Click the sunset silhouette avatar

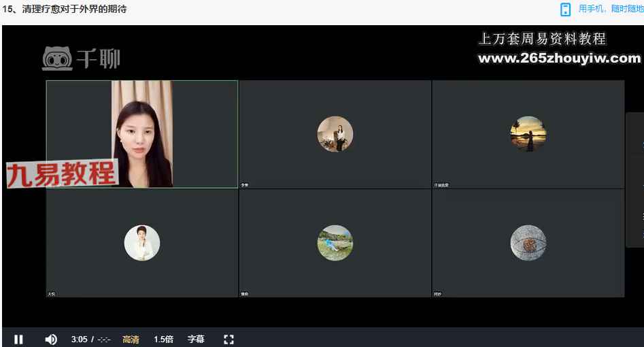click(x=528, y=134)
